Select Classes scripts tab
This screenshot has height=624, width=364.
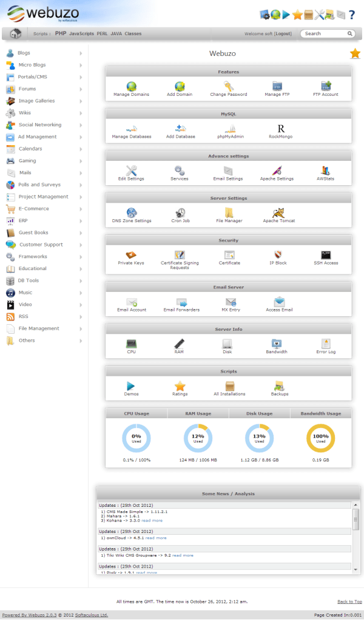pos(133,34)
